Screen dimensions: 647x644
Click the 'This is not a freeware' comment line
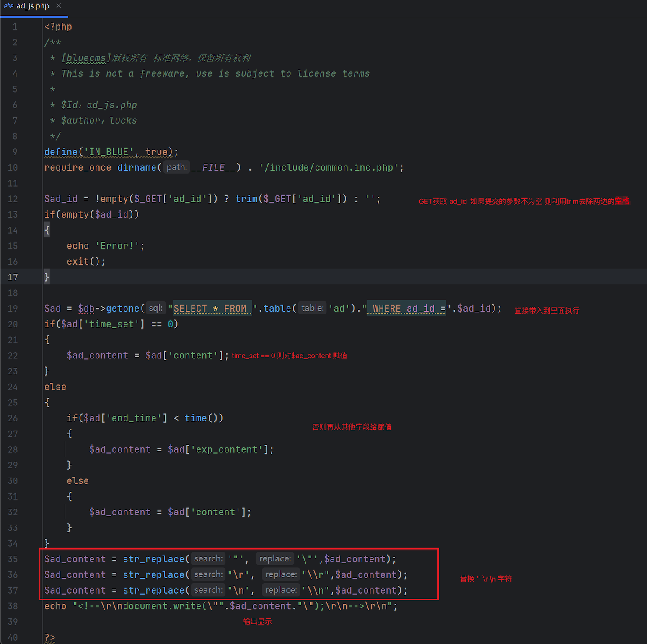point(215,74)
